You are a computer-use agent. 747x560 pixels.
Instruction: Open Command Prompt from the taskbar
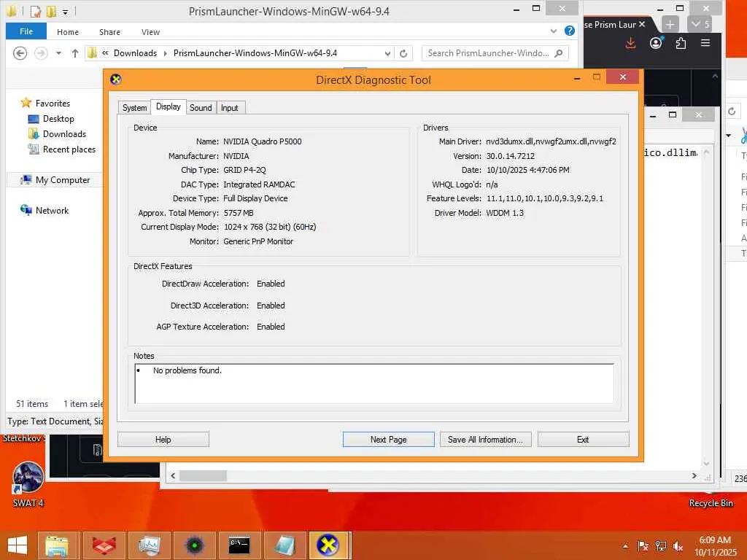tap(239, 545)
